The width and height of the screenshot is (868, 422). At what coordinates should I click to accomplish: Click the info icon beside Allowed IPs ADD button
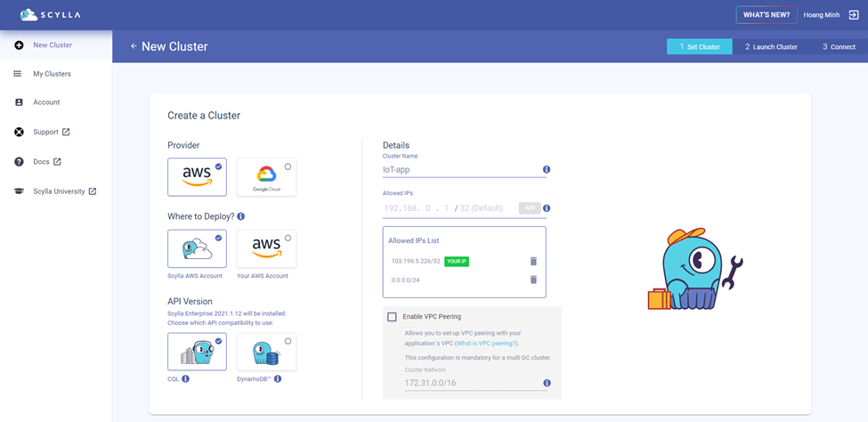point(547,208)
